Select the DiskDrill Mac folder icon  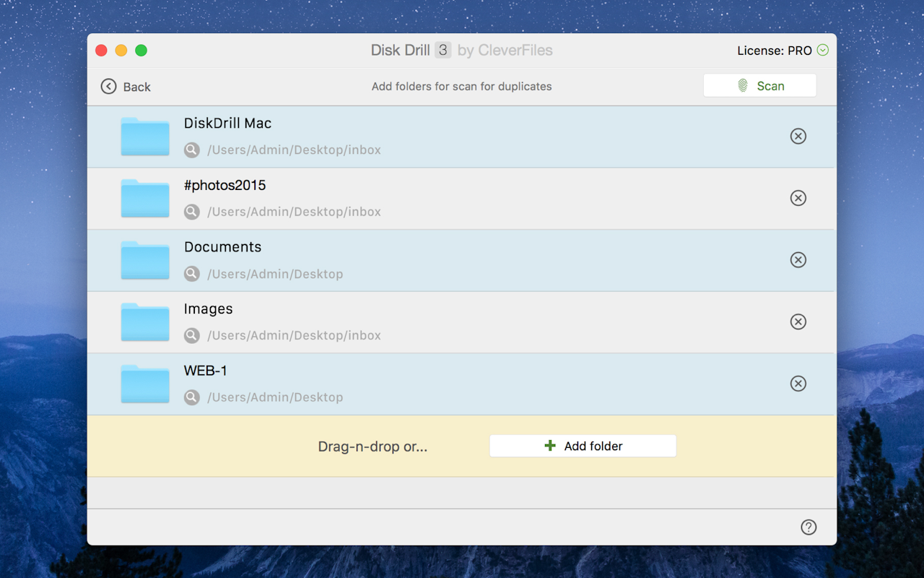click(x=145, y=137)
